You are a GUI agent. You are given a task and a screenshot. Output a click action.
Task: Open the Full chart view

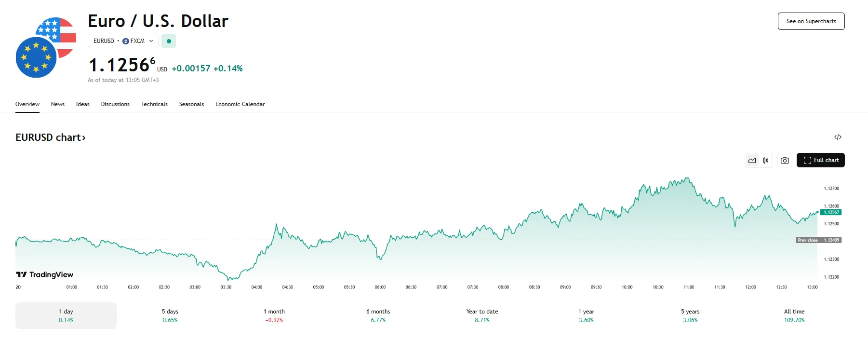[821, 161]
